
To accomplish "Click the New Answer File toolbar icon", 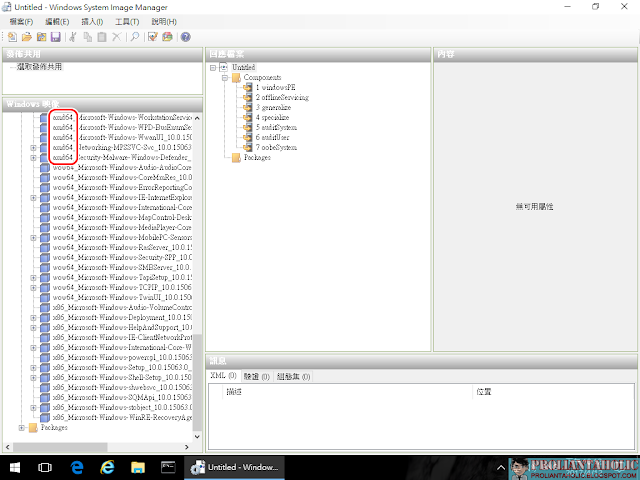I will [12, 37].
